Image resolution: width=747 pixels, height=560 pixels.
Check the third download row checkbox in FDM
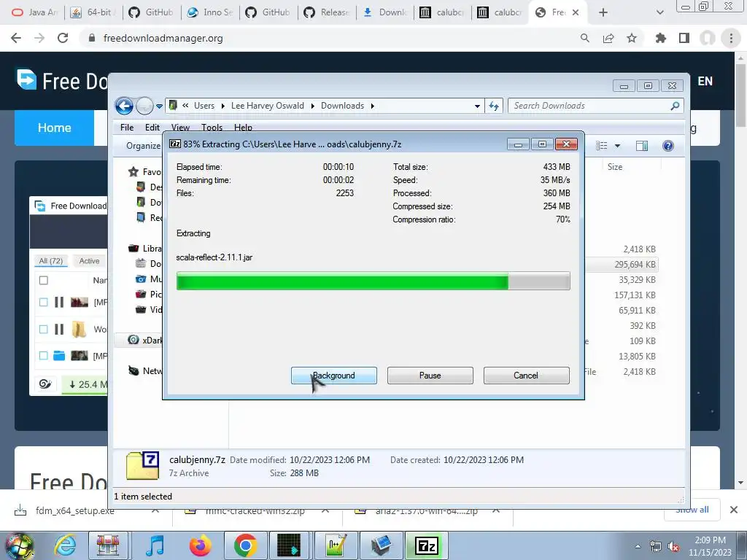[x=43, y=356]
